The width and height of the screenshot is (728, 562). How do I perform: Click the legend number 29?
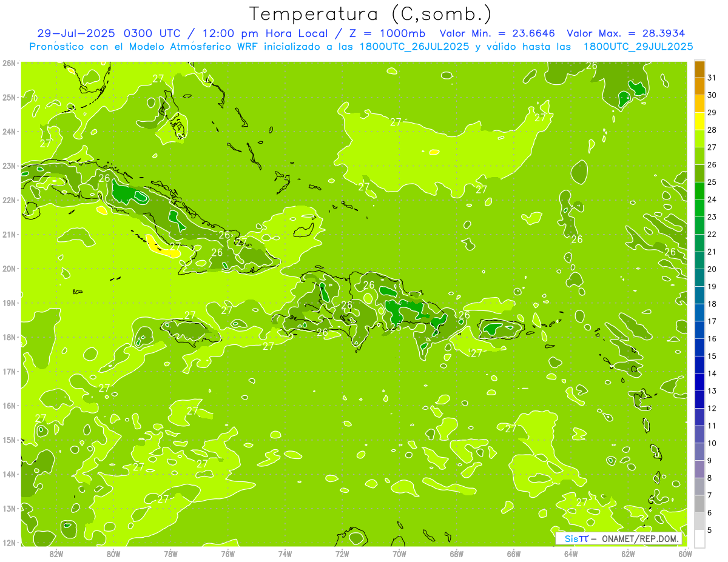tap(712, 112)
